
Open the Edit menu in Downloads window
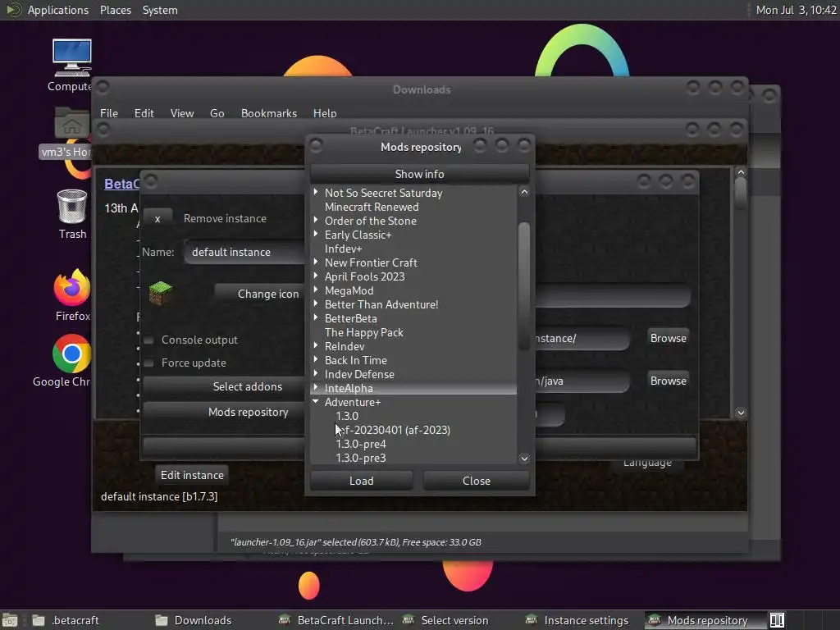(x=144, y=113)
